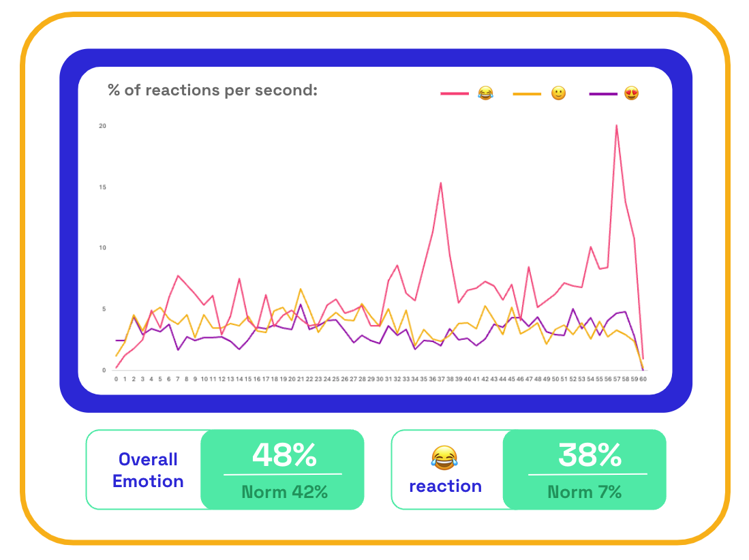
Task: Select the orange legend line swatch
Action: point(527,94)
